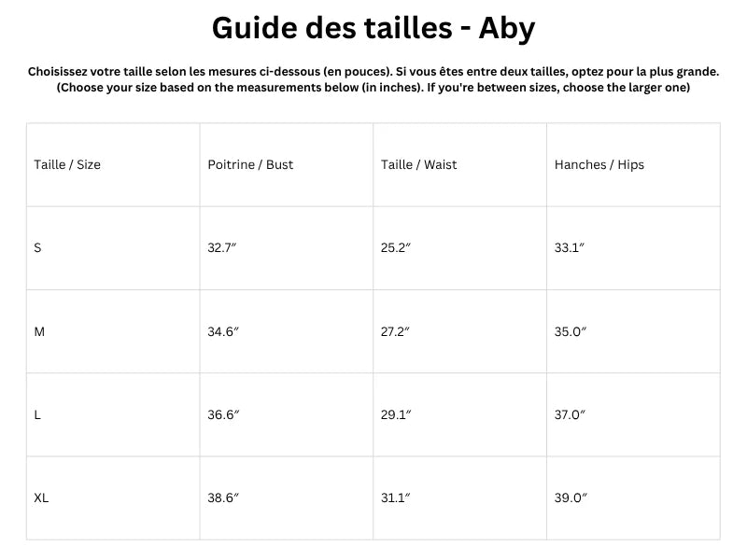
Task: Click the "Guide des tailles - Aby" title
Action: pyautogui.click(x=373, y=29)
